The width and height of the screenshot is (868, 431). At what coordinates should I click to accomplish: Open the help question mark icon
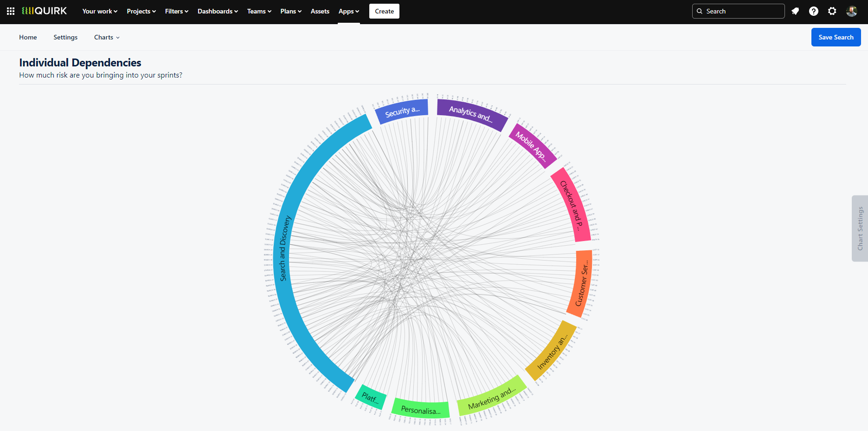point(814,11)
